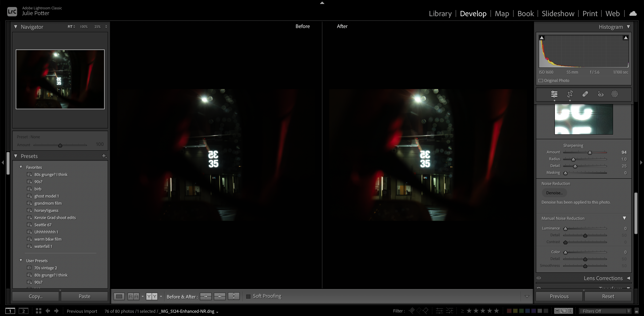The width and height of the screenshot is (644, 316).
Task: Enable the Soft Proofing checkbox
Action: point(248,296)
